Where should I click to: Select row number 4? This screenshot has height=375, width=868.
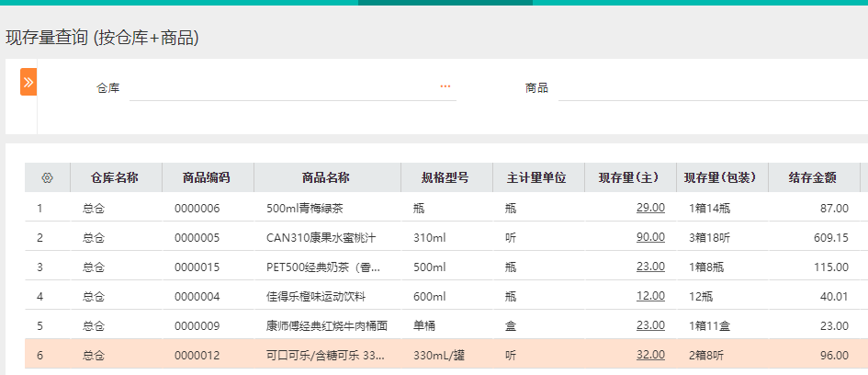pyautogui.click(x=39, y=297)
